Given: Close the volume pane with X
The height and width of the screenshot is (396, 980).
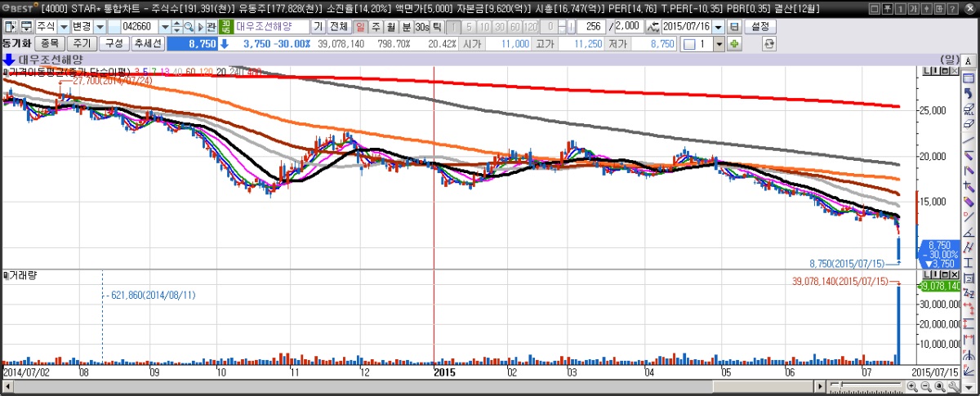Looking at the screenshot, I should click(955, 274).
